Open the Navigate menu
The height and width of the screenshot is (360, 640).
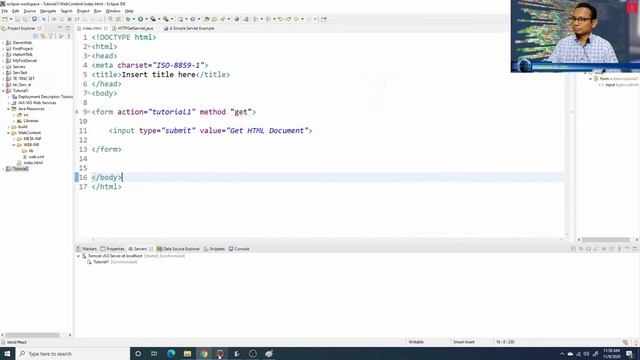(48, 11)
